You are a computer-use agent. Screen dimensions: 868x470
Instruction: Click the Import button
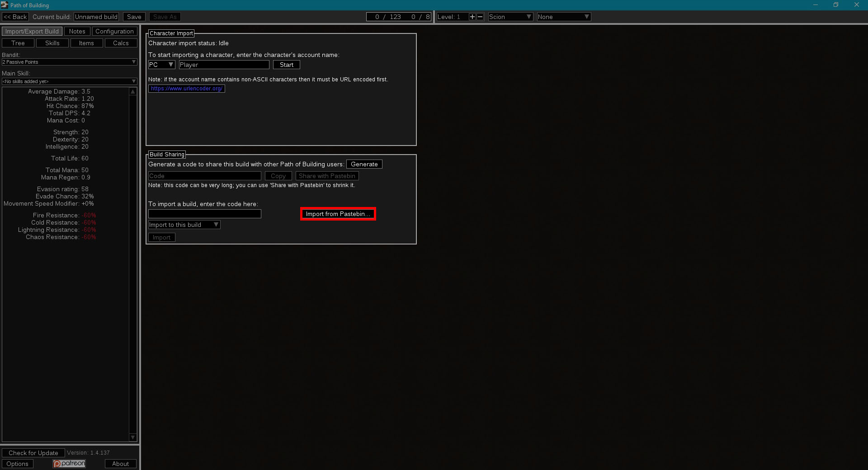pyautogui.click(x=162, y=237)
